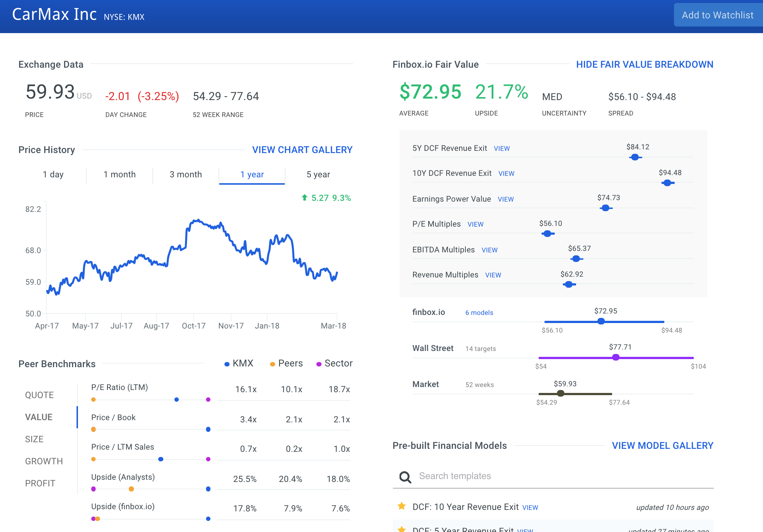Click the star beside DCF: 10 Year Revenue Exit
Viewport: 763px width, 532px height.
pyautogui.click(x=402, y=506)
